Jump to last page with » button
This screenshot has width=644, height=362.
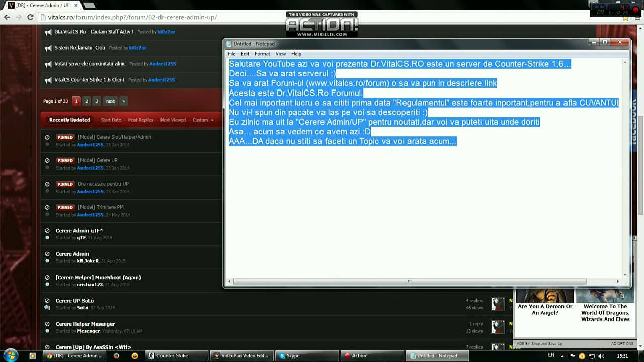[x=123, y=101]
